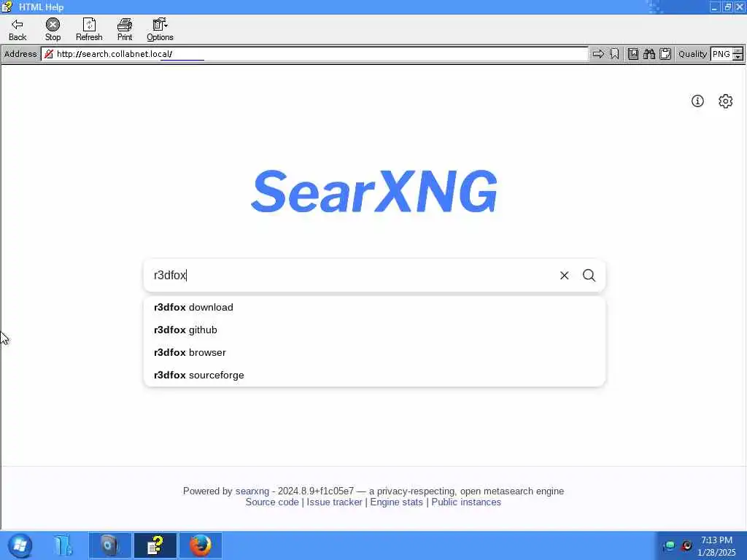This screenshot has height=560, width=747.
Task: Click the clipboard paste icon
Action: tap(665, 54)
